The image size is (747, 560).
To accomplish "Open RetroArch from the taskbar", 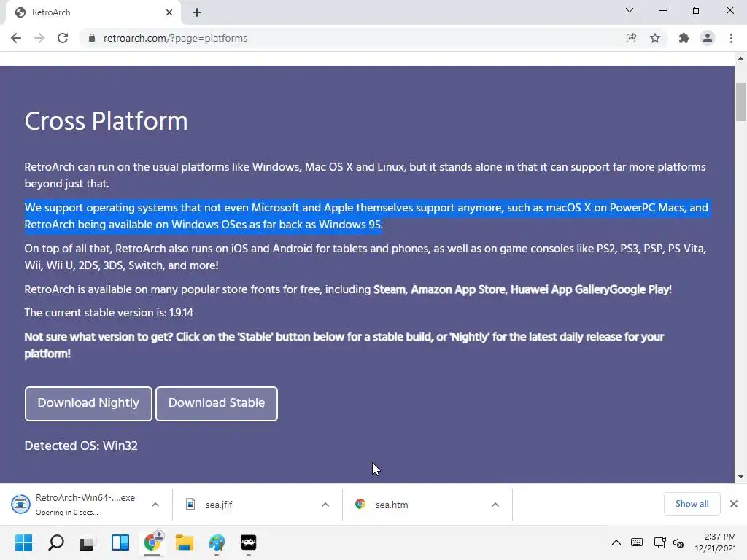I will coord(249,542).
